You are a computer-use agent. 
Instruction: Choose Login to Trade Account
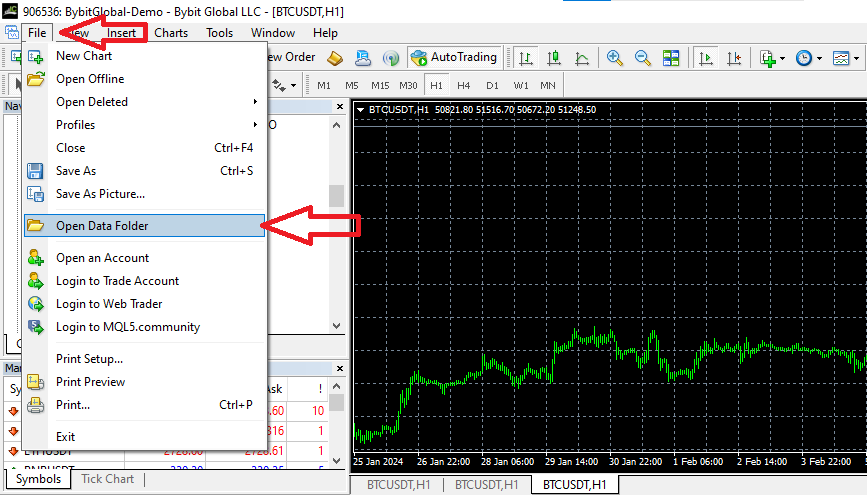(x=144, y=281)
